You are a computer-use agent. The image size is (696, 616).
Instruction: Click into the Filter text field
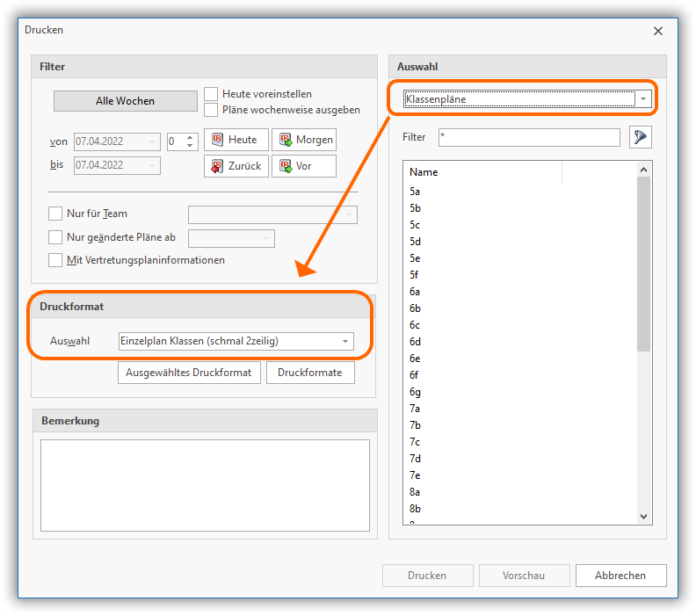click(529, 138)
